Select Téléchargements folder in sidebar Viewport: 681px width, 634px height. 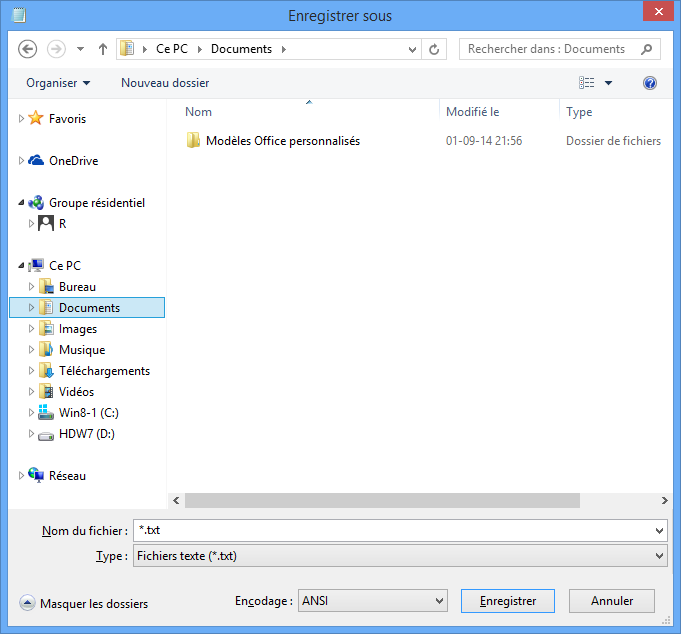[104, 371]
